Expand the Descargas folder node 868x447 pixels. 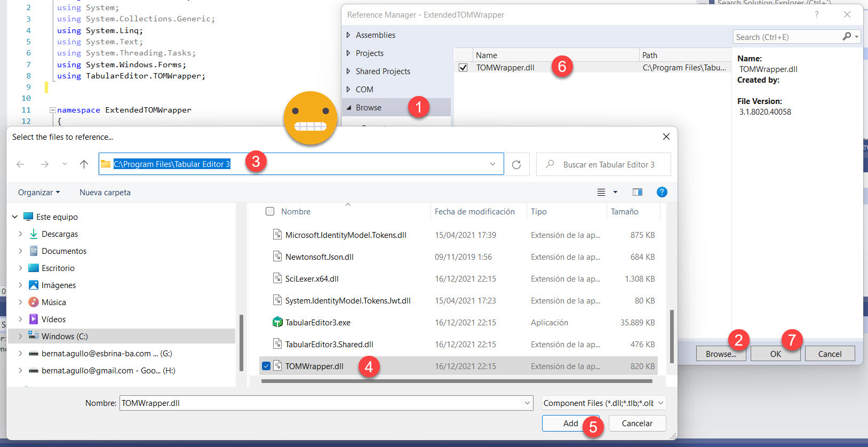(20, 234)
